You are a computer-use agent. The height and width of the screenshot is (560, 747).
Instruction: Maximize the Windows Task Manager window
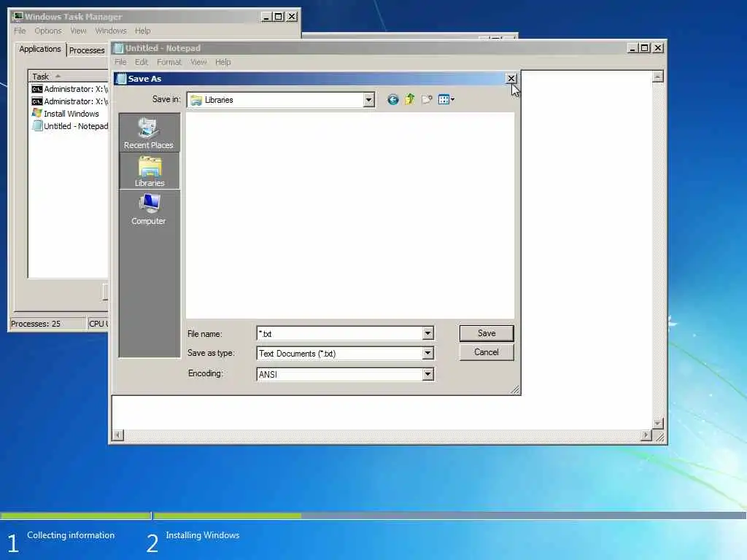(278, 17)
